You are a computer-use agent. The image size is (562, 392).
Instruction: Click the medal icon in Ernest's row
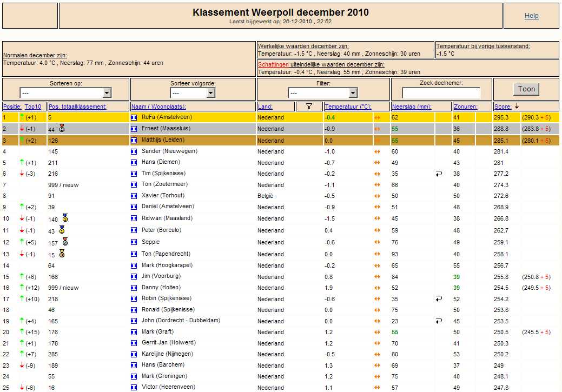62,128
